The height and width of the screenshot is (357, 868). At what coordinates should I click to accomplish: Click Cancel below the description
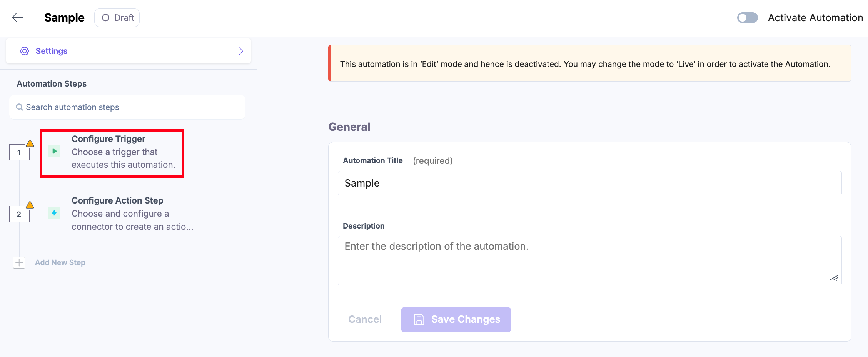tap(364, 319)
